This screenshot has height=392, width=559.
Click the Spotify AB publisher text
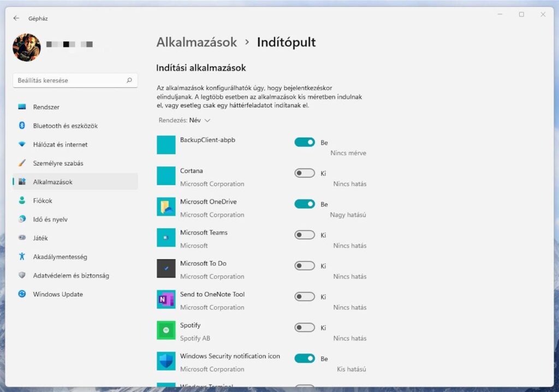point(195,338)
